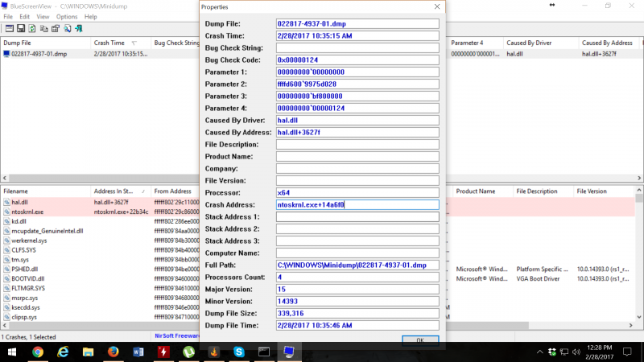
Task: Open uTorrent from the taskbar
Action: pyautogui.click(x=188, y=352)
